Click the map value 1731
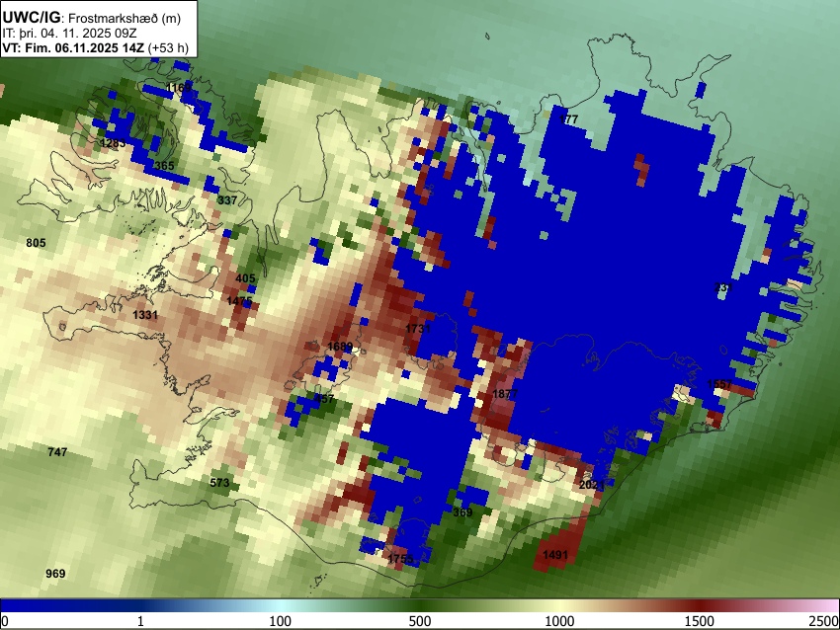Screen dimensions: 840x630 (418, 329)
